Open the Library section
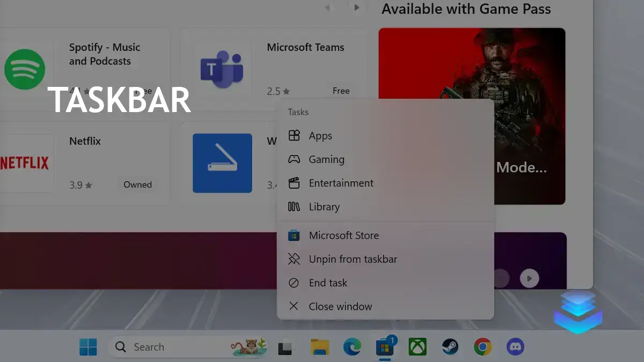This screenshot has height=362, width=644. coord(324,206)
